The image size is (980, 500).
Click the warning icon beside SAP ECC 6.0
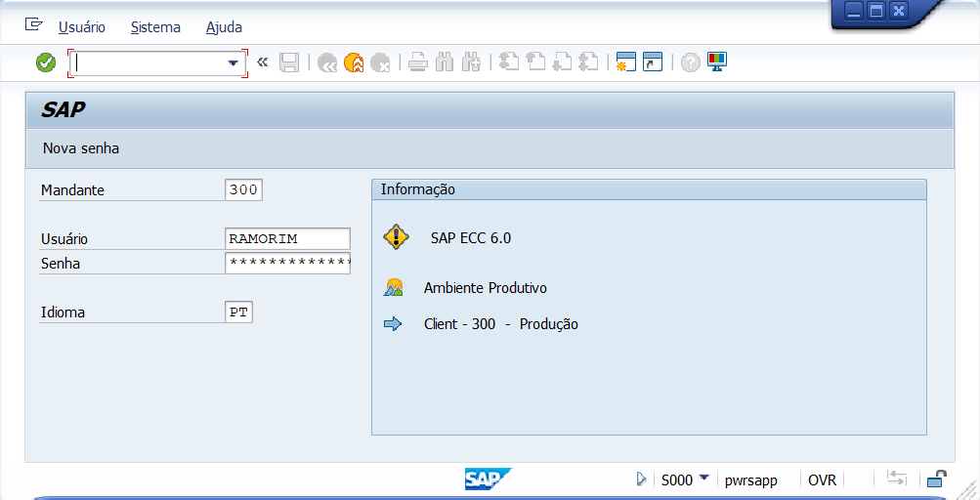[397, 237]
